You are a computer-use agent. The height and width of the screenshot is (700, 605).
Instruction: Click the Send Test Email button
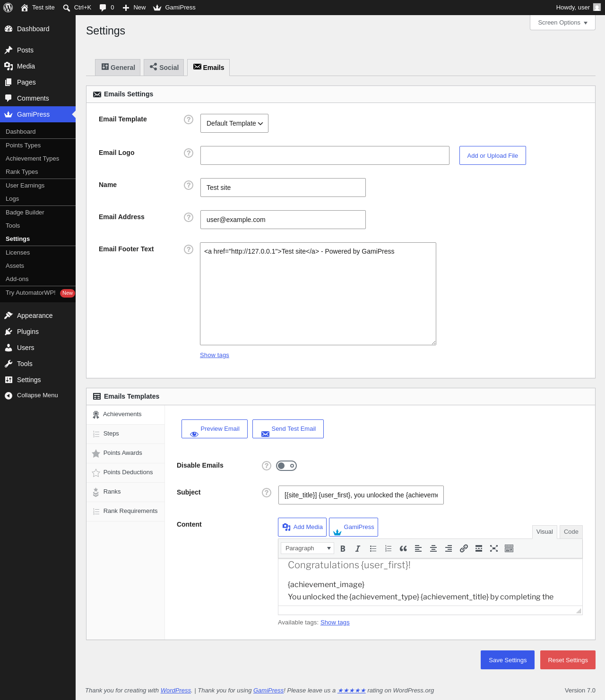click(288, 429)
